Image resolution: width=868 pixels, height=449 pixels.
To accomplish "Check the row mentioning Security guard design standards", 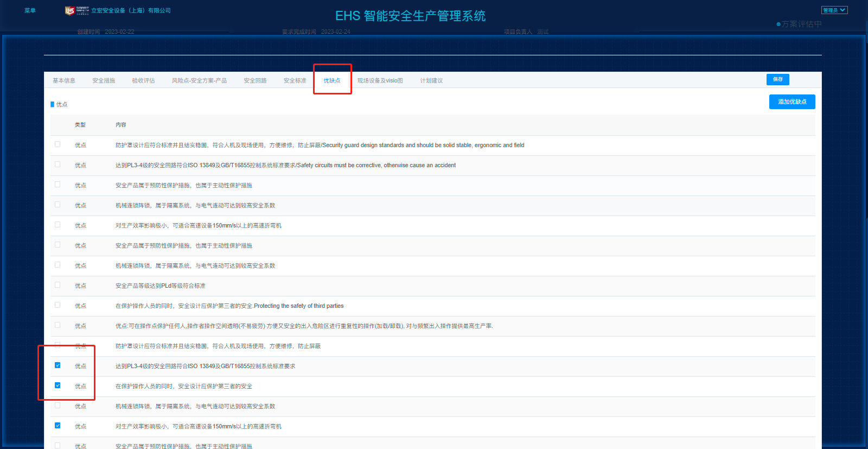I will [58, 144].
